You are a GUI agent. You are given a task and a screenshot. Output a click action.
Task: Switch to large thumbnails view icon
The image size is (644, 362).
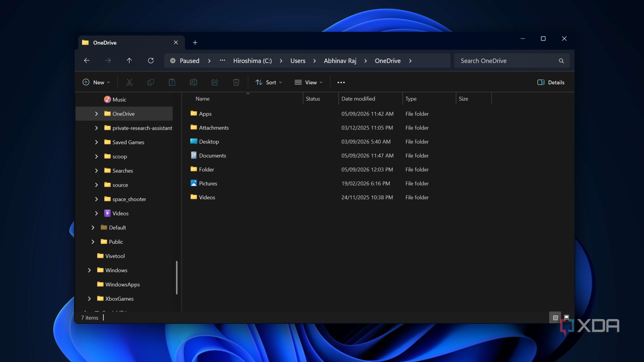[x=567, y=318]
